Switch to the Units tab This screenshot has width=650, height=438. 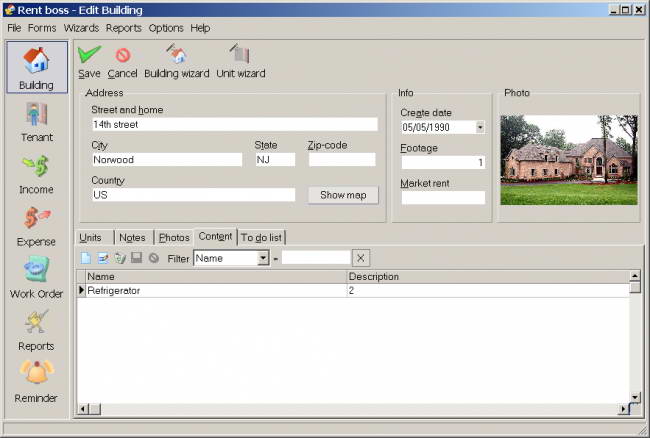point(94,237)
